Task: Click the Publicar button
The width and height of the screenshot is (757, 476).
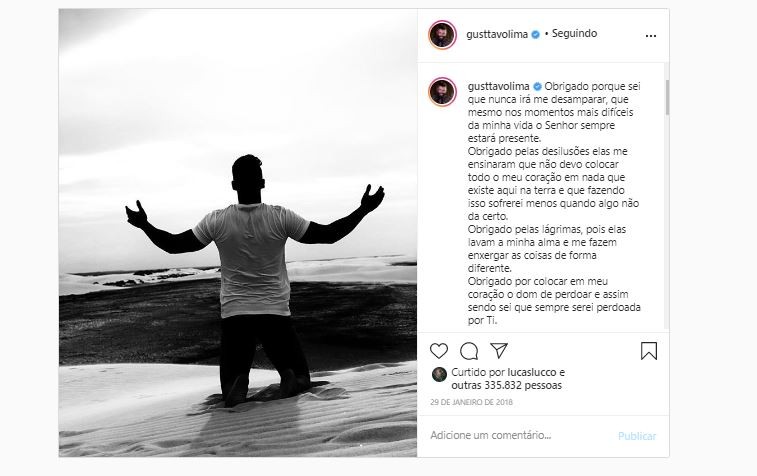Action: pyautogui.click(x=637, y=436)
